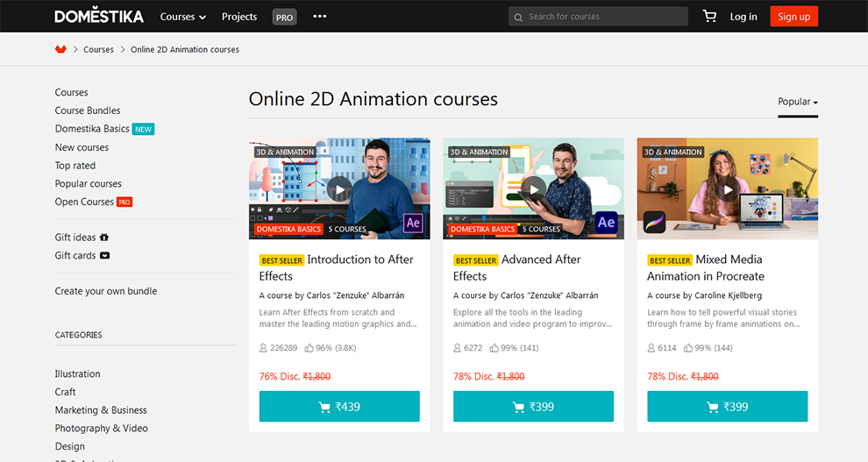Screen dimensions: 868x462
Task: Click the student icon next to 6114
Action: [x=651, y=347]
